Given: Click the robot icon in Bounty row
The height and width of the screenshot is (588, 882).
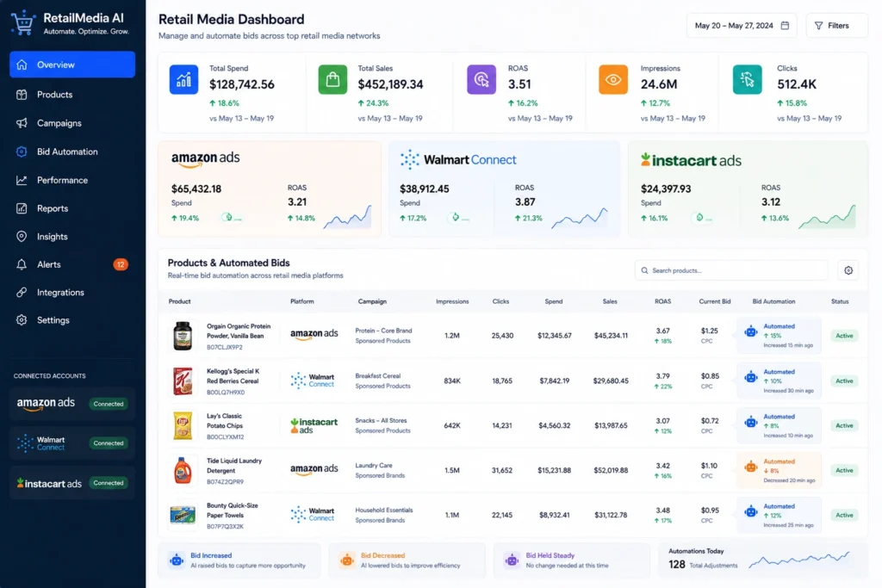Looking at the screenshot, I should (751, 511).
